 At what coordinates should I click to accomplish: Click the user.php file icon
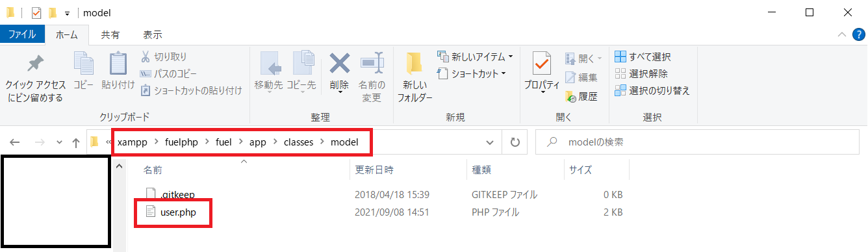coord(151,212)
